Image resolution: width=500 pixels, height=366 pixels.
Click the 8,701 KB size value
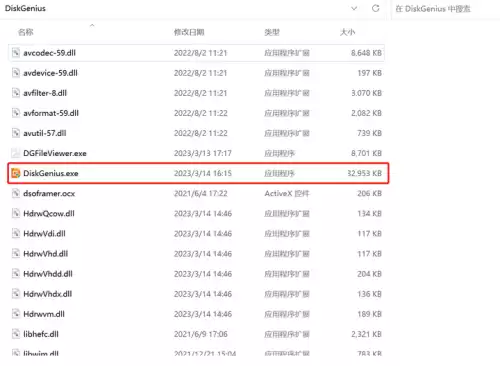pos(366,153)
